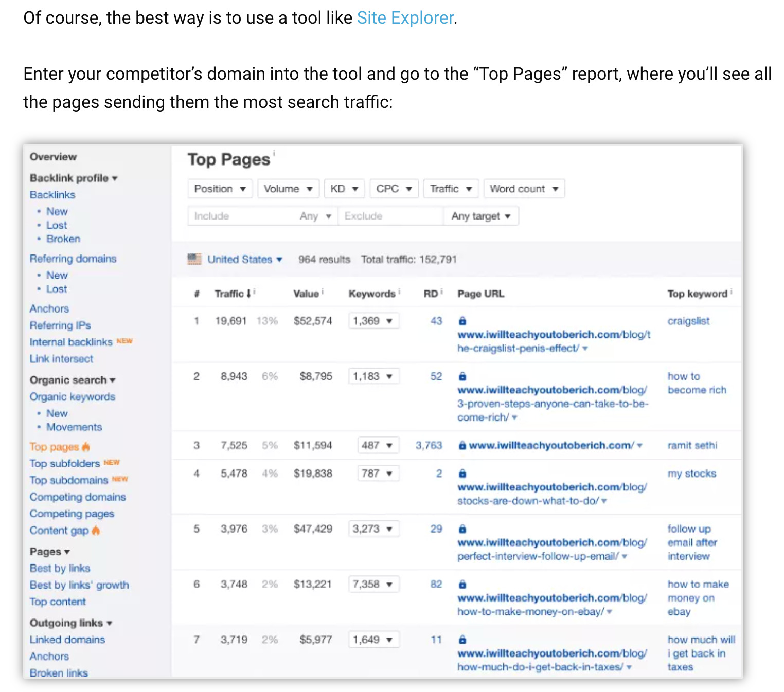Open the Word count filter dropdown
Screen dimensions: 784x692
click(x=524, y=188)
